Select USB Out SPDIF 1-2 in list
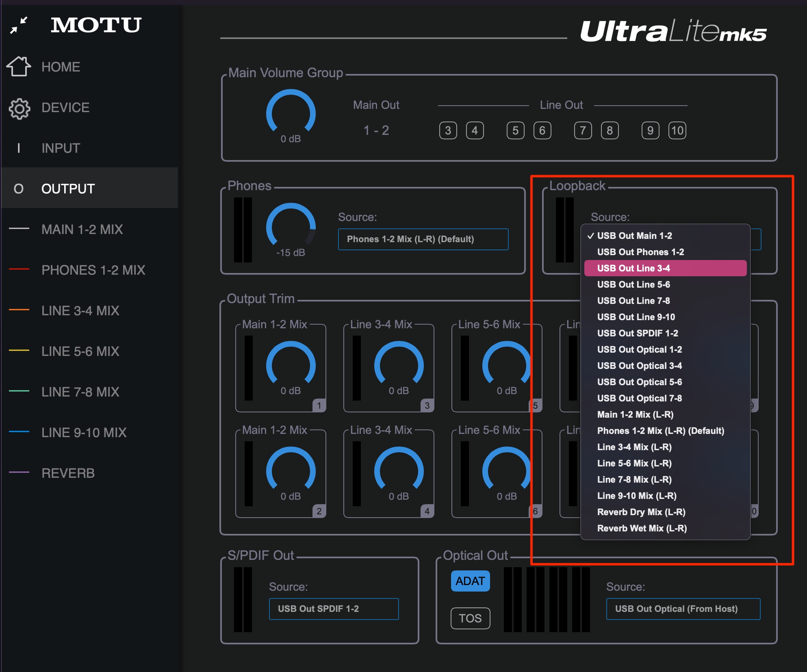 [x=666, y=333]
